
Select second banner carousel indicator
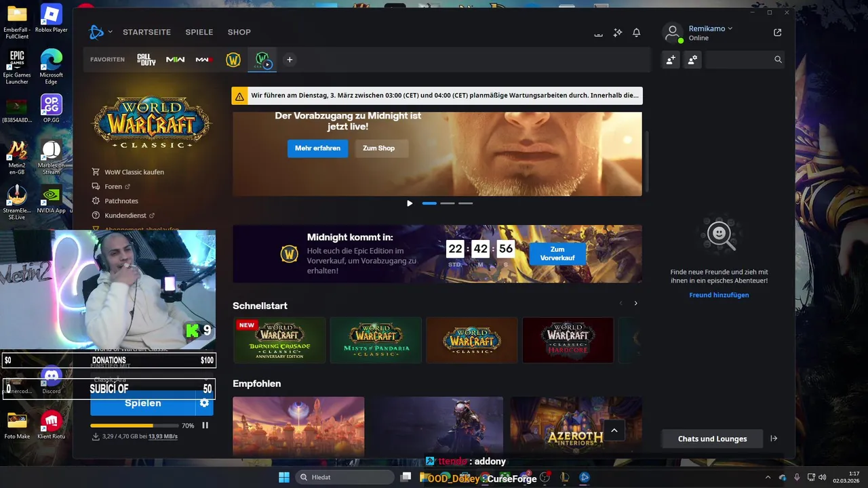448,203
